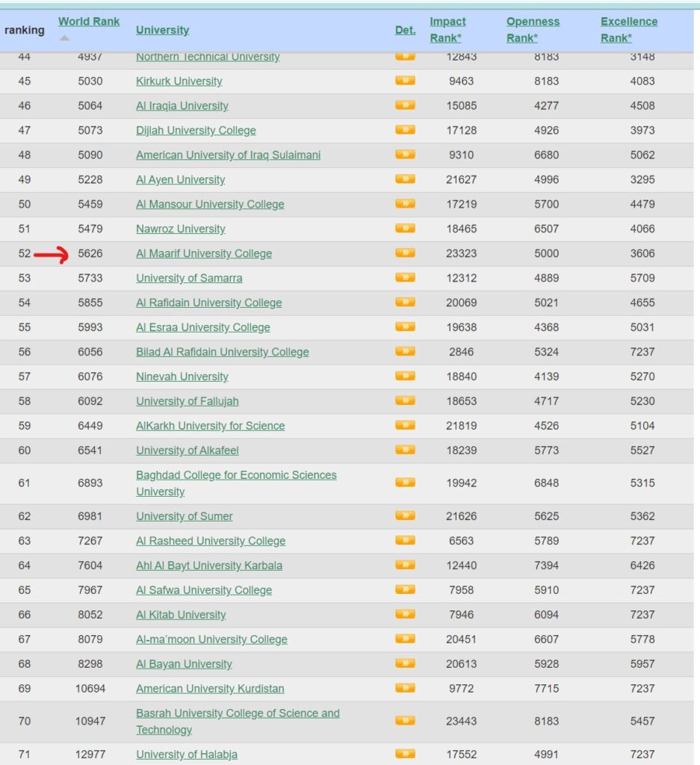Open details icon for Al Bayan University
This screenshot has height=765, width=700.
[x=405, y=663]
